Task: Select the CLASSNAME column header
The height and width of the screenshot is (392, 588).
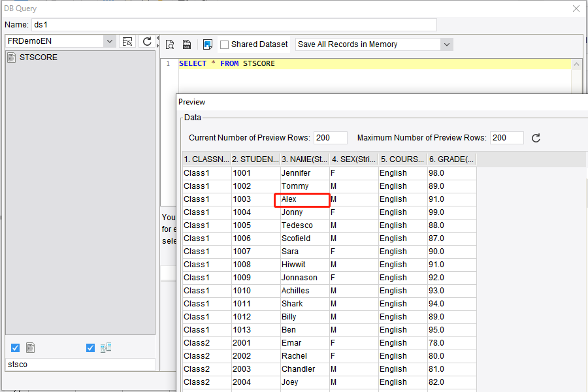Action: point(204,159)
